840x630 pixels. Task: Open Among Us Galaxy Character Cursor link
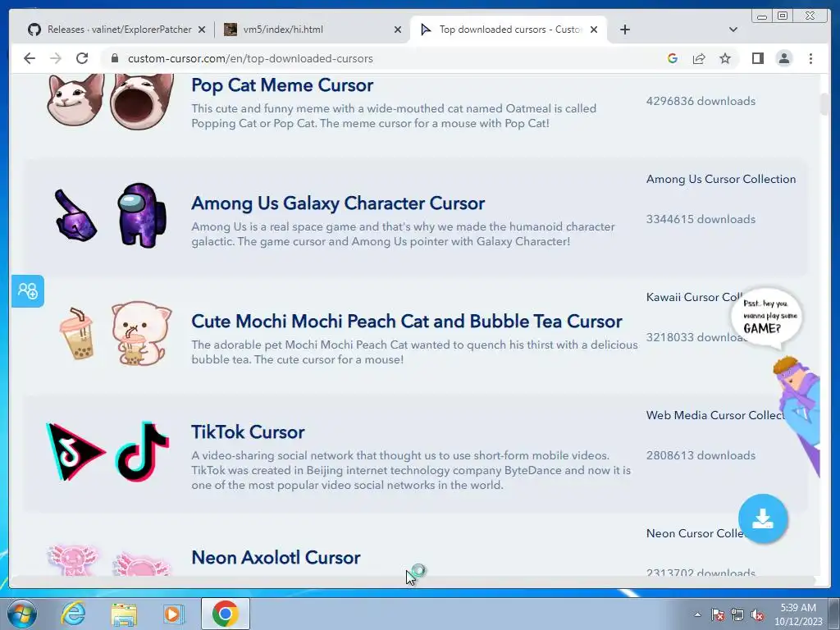(338, 203)
